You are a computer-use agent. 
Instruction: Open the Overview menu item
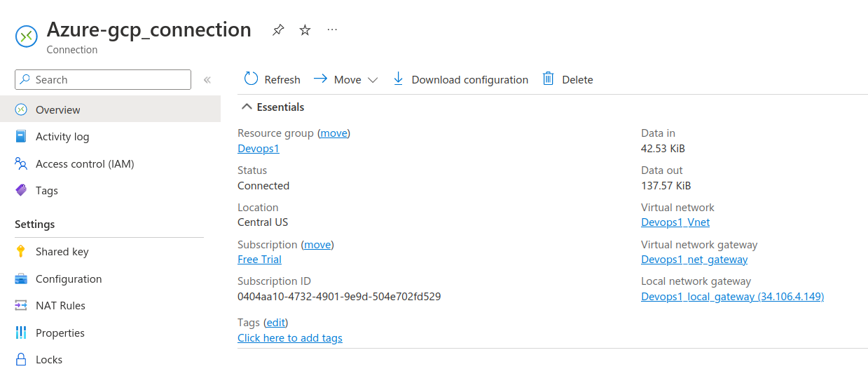tap(110, 109)
